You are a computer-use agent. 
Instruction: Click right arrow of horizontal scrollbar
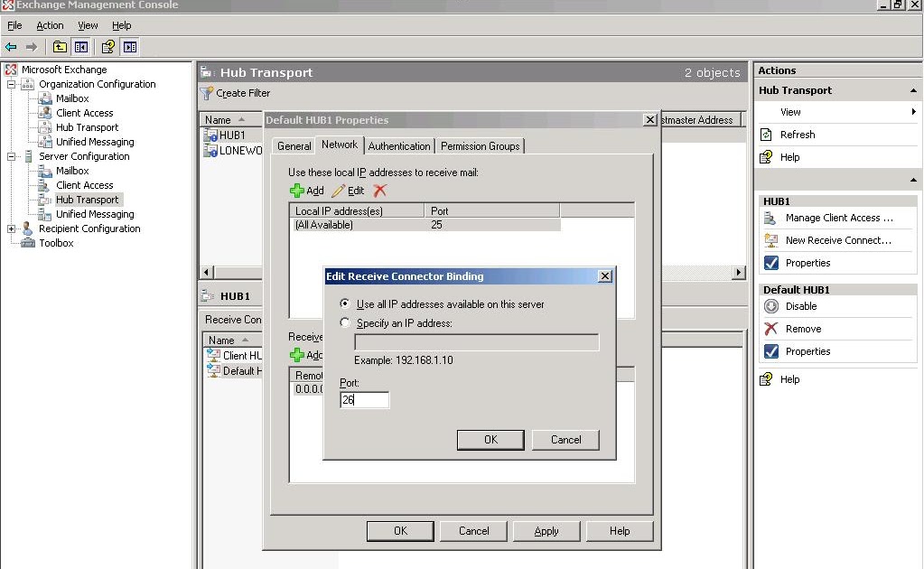[738, 272]
